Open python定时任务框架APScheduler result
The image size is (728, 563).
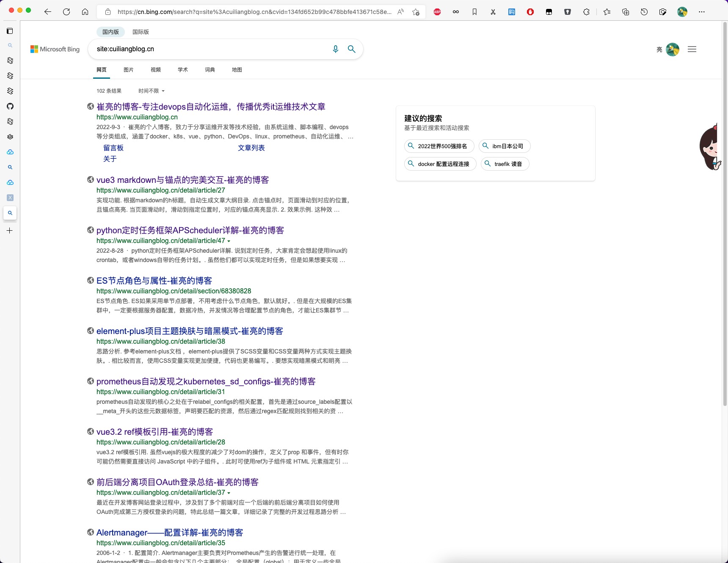pos(190,230)
